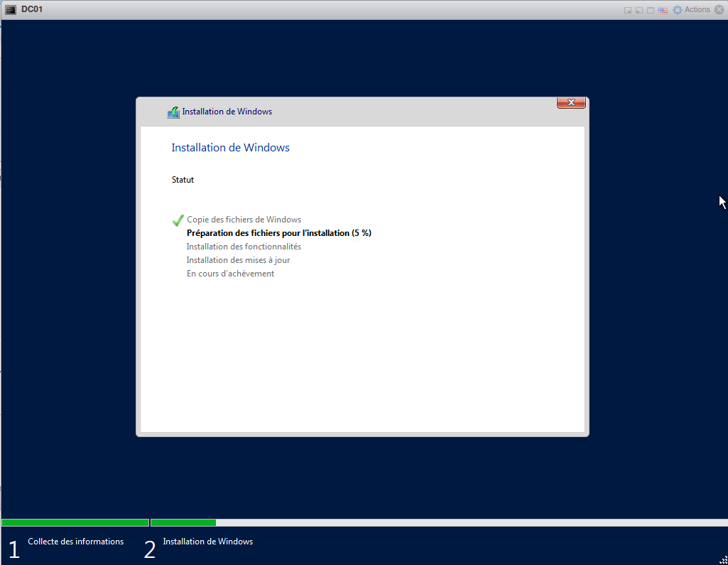Click the DC01 console icon in title bar
This screenshot has width=728, height=565.
(11, 10)
